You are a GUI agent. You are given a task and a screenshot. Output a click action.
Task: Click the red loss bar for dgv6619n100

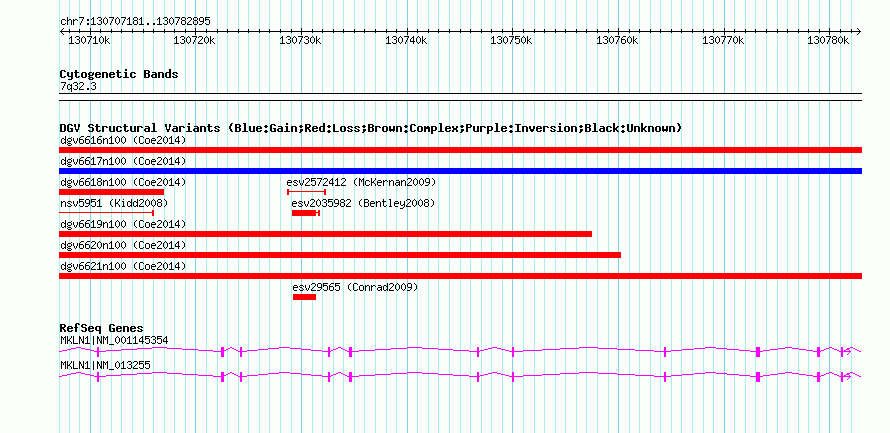(325, 234)
